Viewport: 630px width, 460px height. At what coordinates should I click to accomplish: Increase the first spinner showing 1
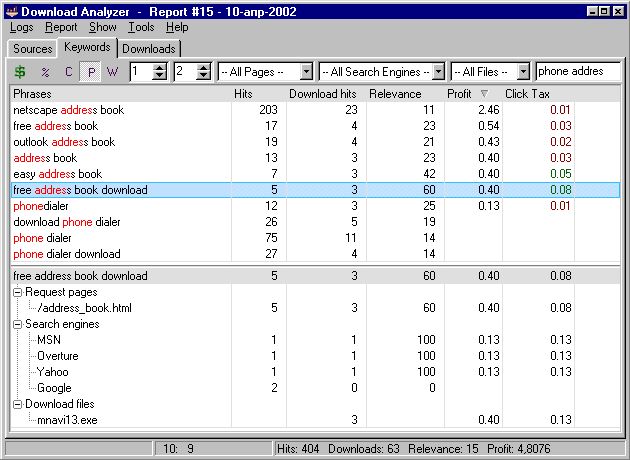[160, 67]
